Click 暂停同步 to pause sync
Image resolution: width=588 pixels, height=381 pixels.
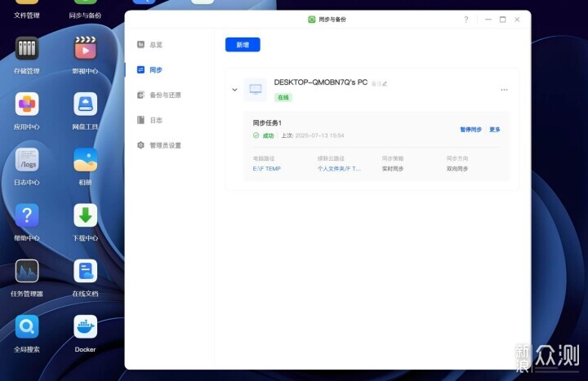pos(471,130)
